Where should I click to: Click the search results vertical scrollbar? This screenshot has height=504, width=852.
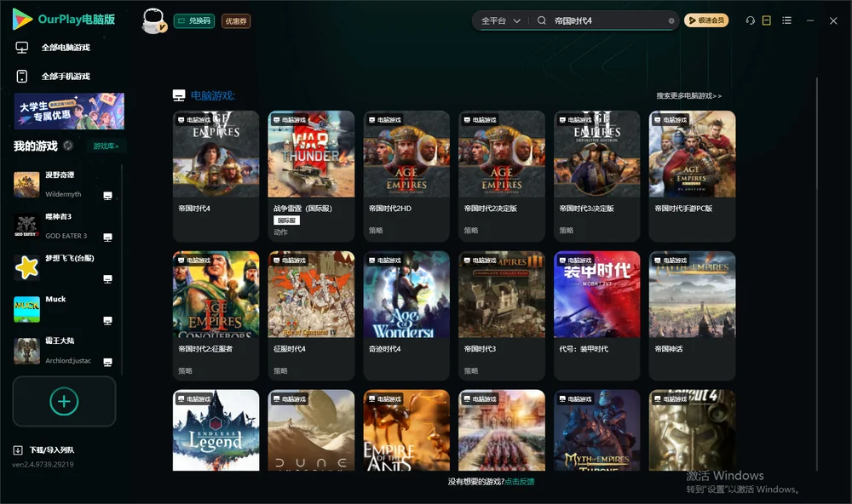tap(816, 274)
